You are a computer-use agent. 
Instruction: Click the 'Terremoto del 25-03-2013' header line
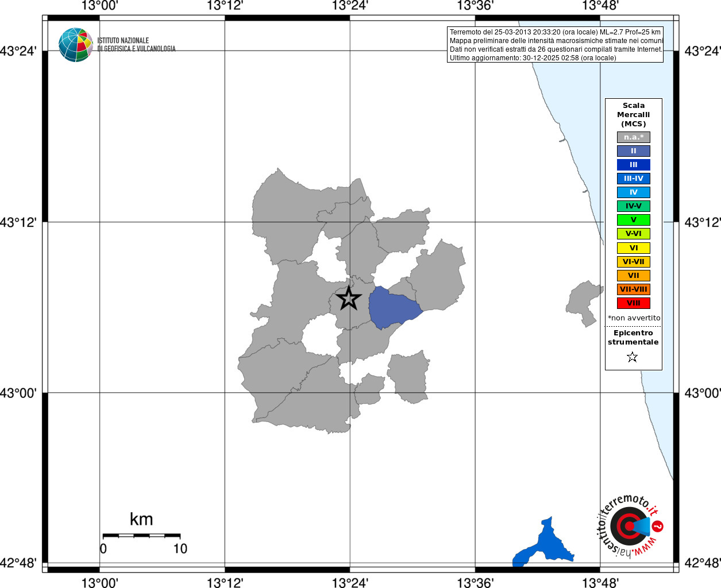(x=555, y=32)
